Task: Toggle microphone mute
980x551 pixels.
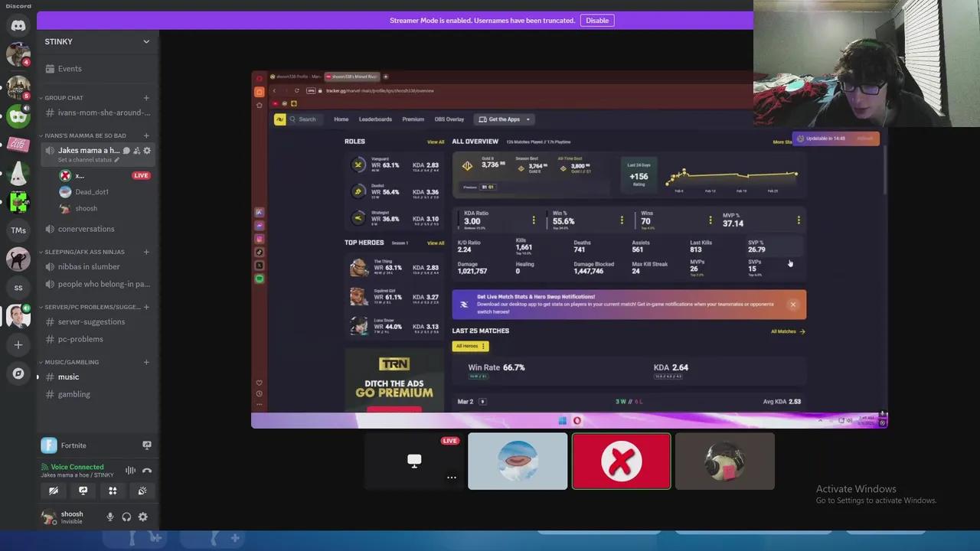Action: 110,517
